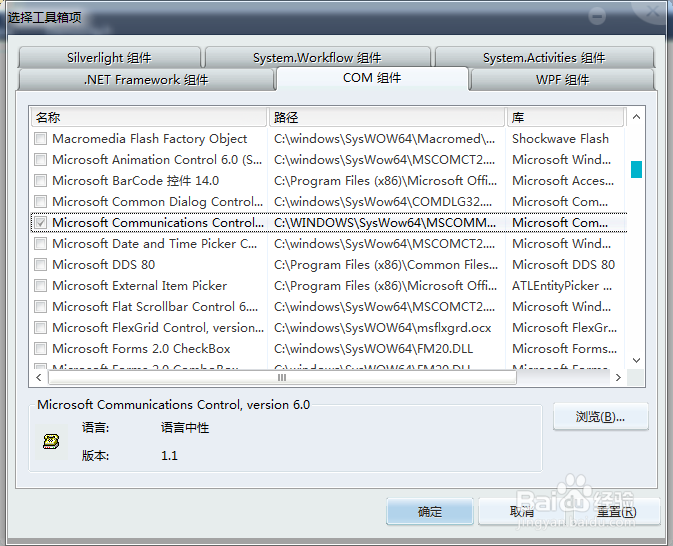Click the list scroll-up arrow
This screenshot has height=546, width=673.
(637, 117)
